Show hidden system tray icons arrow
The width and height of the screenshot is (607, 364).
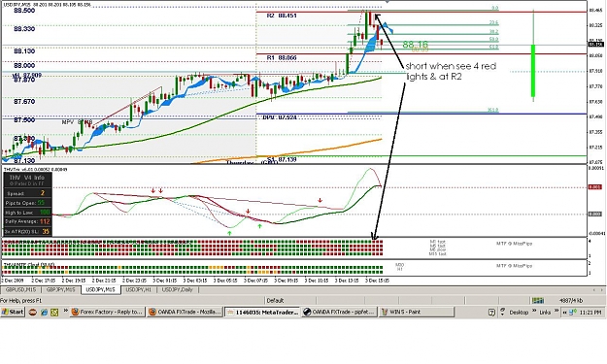pyautogui.click(x=564, y=313)
